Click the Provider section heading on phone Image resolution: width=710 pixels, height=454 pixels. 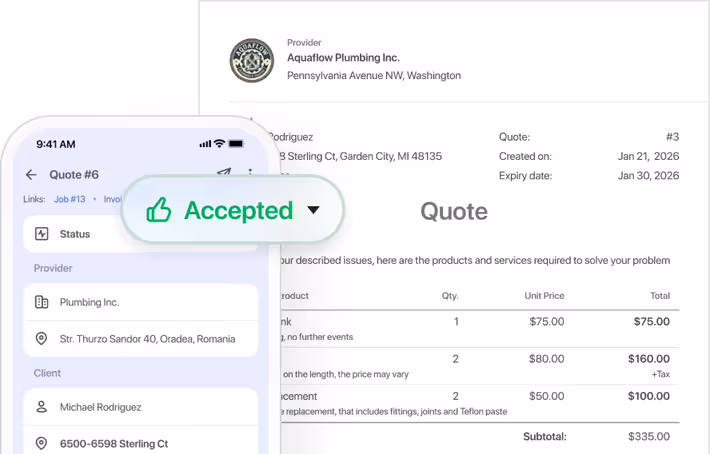53,268
